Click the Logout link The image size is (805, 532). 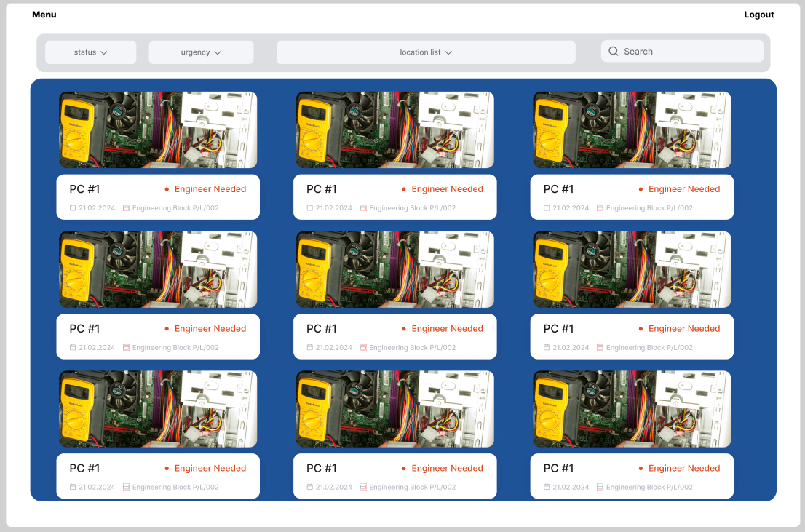pyautogui.click(x=759, y=15)
